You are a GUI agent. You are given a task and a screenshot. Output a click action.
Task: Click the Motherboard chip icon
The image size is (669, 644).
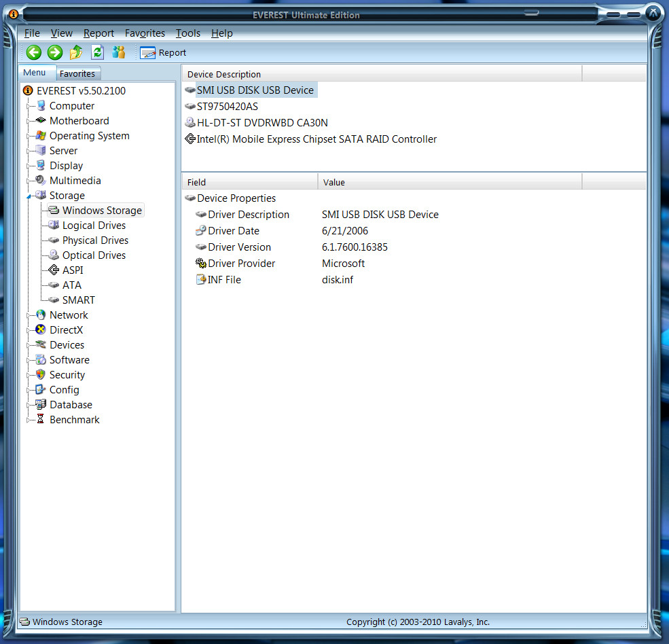point(41,120)
